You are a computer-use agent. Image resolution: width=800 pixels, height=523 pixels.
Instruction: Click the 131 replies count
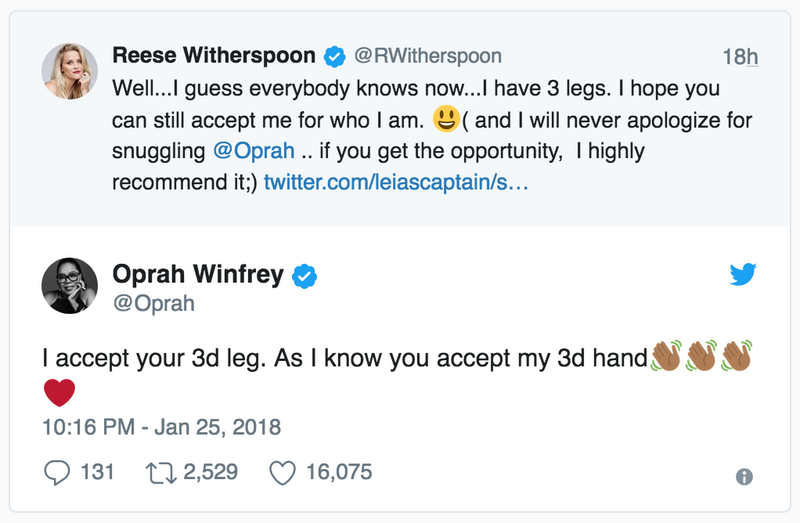tap(97, 472)
